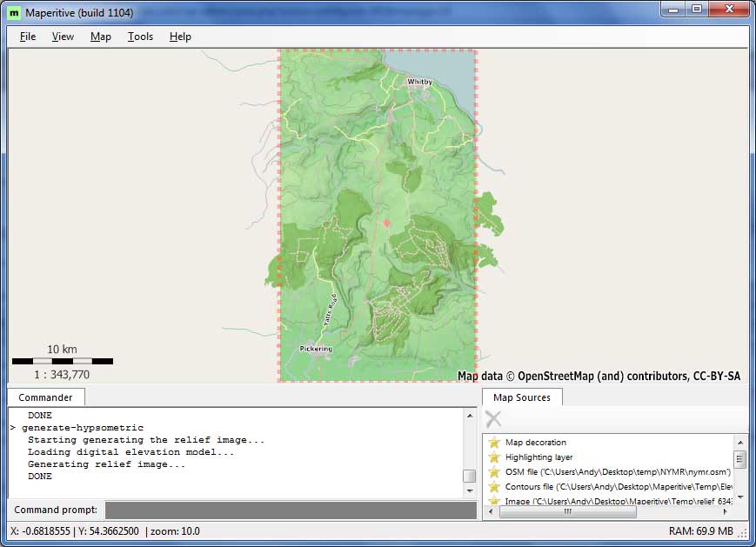Click the Map Sources horizontal scroll left arrow
Viewport: 756px width, 547px height.
pyautogui.click(x=491, y=512)
